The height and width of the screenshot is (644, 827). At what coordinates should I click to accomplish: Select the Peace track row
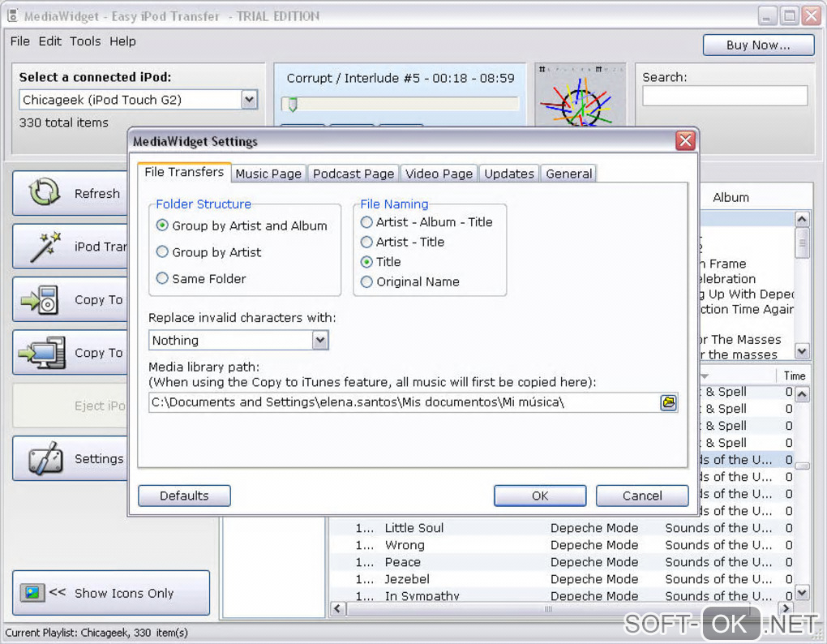(x=562, y=562)
